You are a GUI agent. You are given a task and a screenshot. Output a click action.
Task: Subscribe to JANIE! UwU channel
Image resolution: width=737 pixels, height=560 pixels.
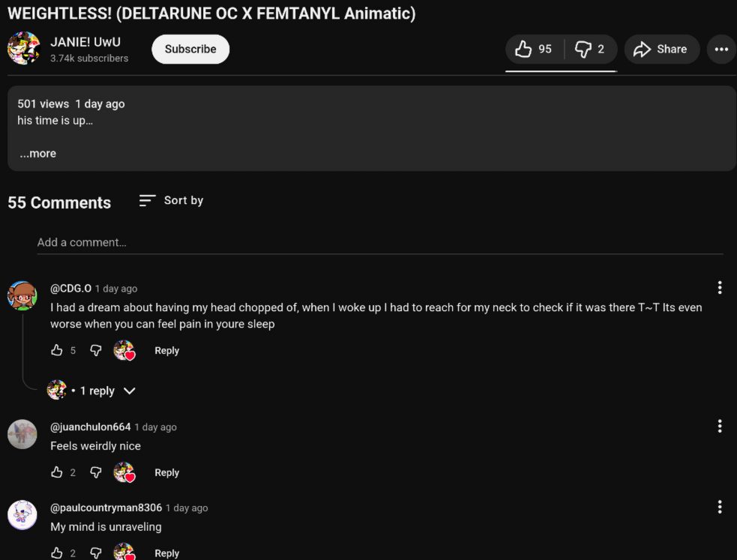coord(190,49)
